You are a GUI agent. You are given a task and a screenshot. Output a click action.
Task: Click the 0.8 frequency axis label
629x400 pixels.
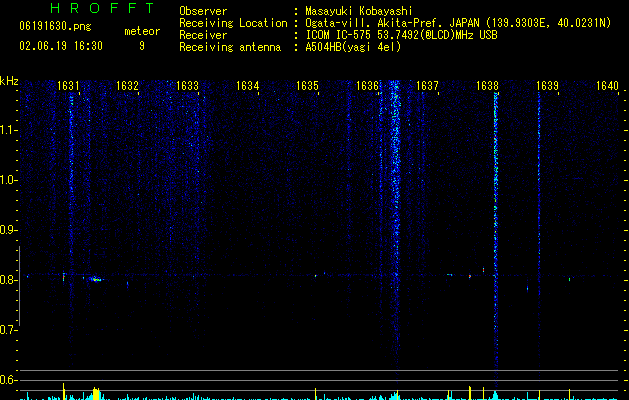(x=9, y=280)
